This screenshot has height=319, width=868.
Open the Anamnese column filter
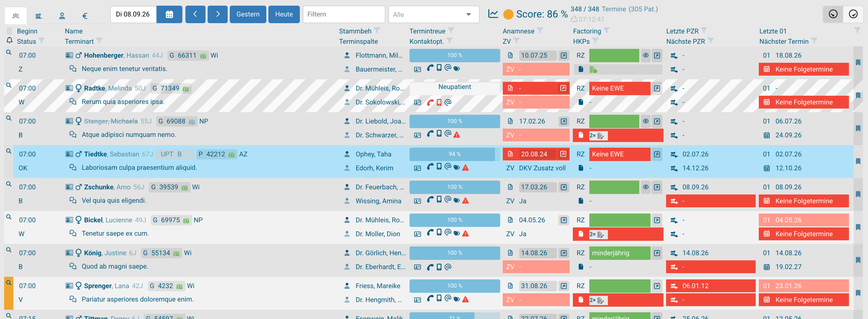[x=540, y=31]
